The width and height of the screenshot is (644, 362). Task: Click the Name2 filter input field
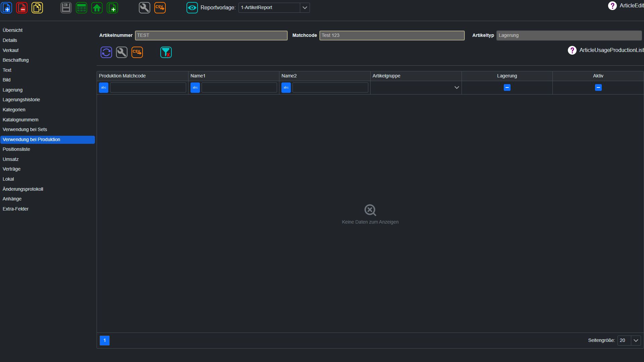330,87
